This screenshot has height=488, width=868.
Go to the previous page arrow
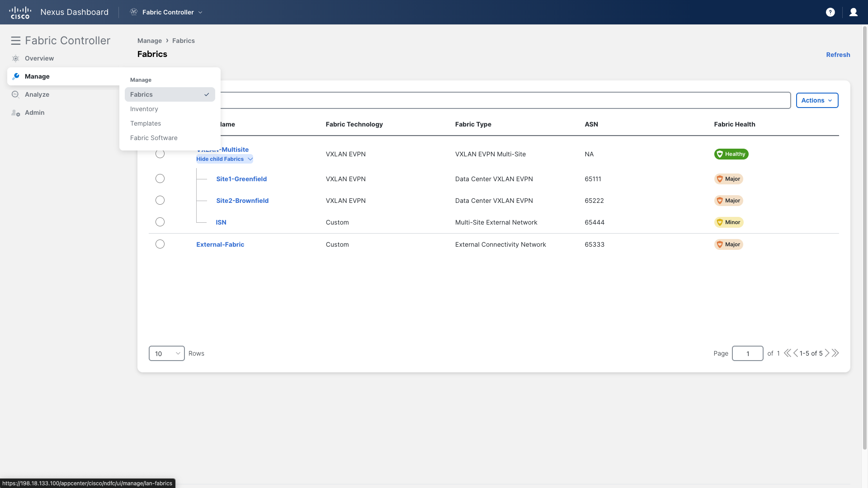coord(796,353)
